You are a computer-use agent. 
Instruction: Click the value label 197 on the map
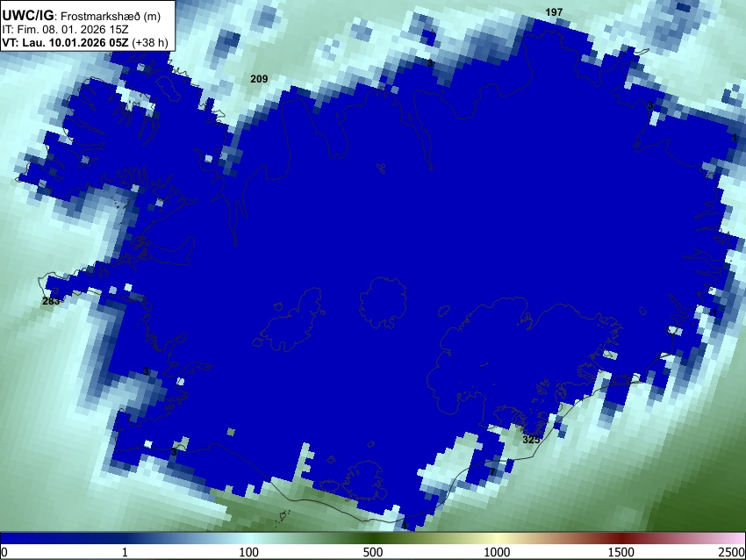(x=554, y=12)
